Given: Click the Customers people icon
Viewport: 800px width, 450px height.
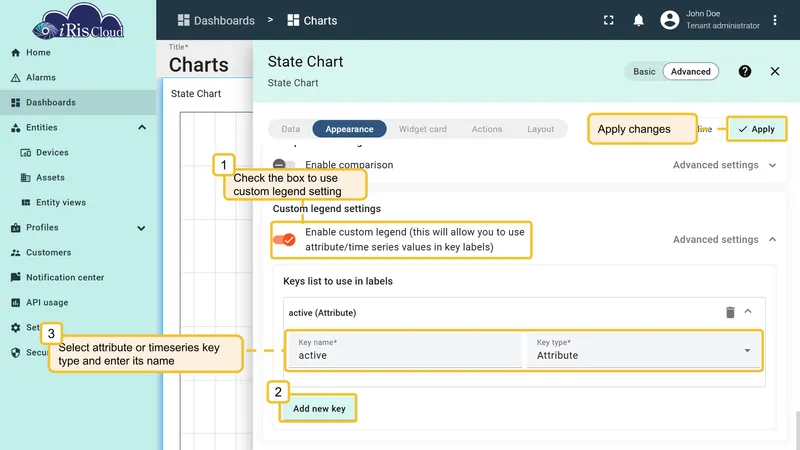Looking at the screenshot, I should pos(16,253).
